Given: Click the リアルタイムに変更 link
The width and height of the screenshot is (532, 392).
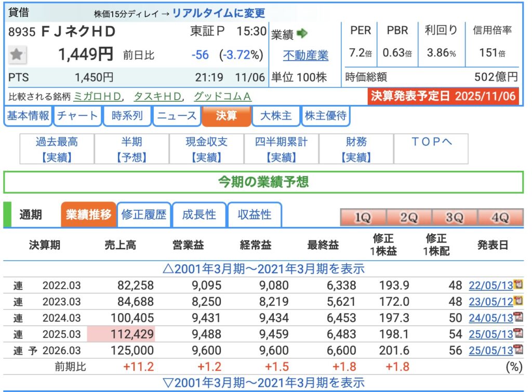Looking at the screenshot, I should pos(218,13).
